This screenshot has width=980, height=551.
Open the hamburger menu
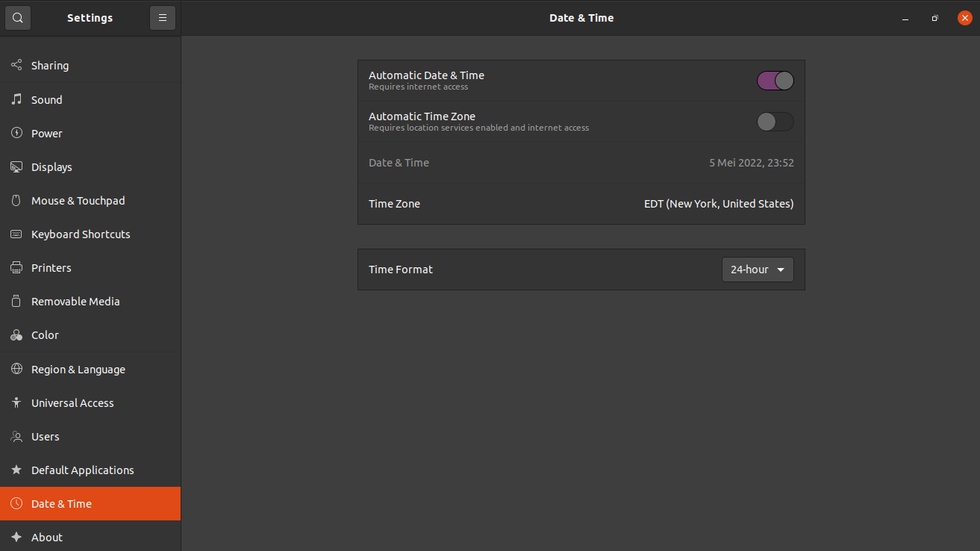coord(163,17)
